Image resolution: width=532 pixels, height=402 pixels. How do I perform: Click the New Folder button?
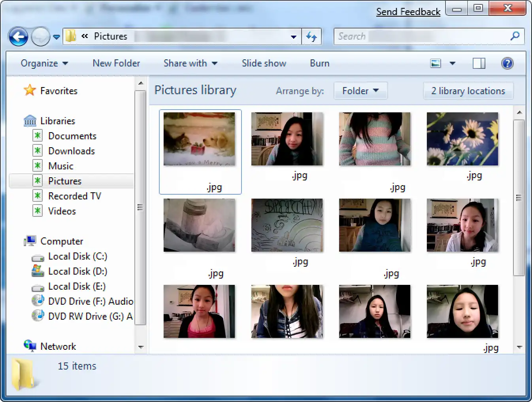point(116,63)
